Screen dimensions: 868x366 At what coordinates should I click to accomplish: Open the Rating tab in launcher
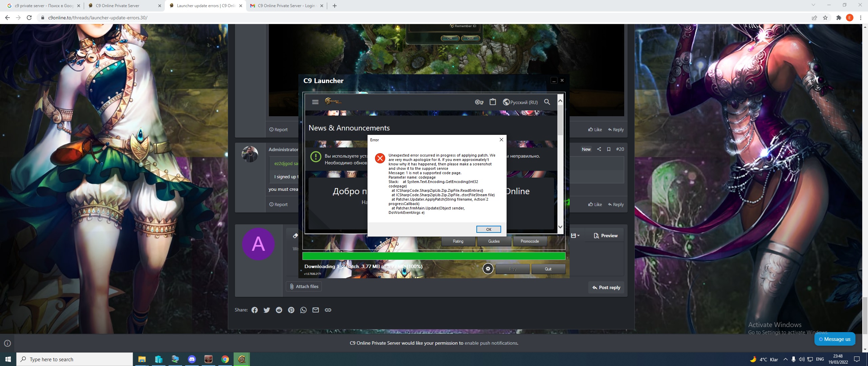click(458, 241)
